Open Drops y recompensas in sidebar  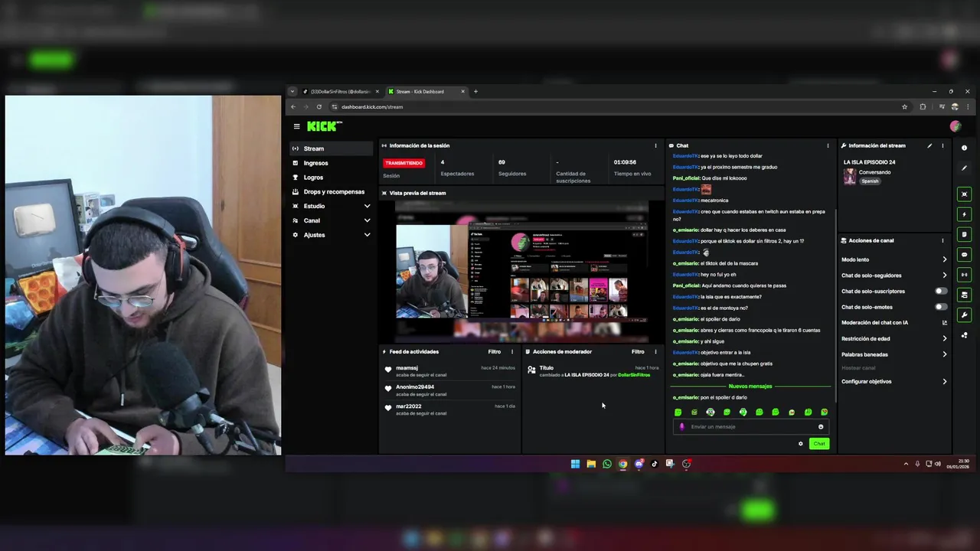coord(331,191)
